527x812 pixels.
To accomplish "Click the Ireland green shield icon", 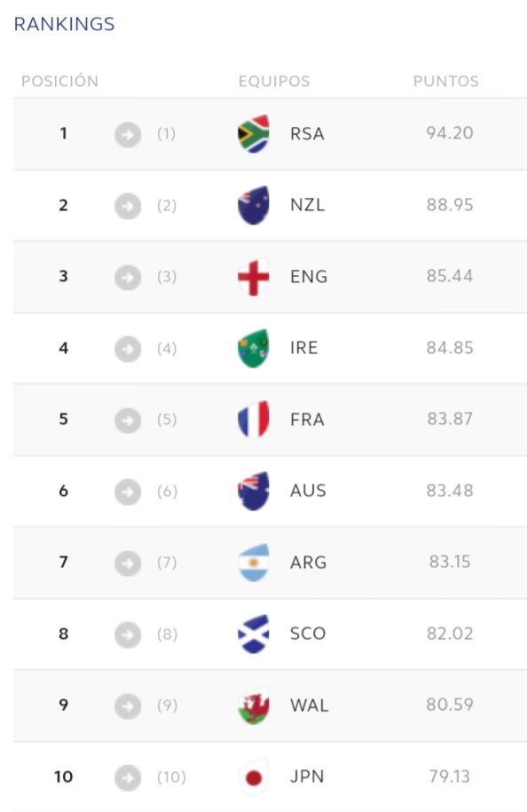I will (254, 348).
